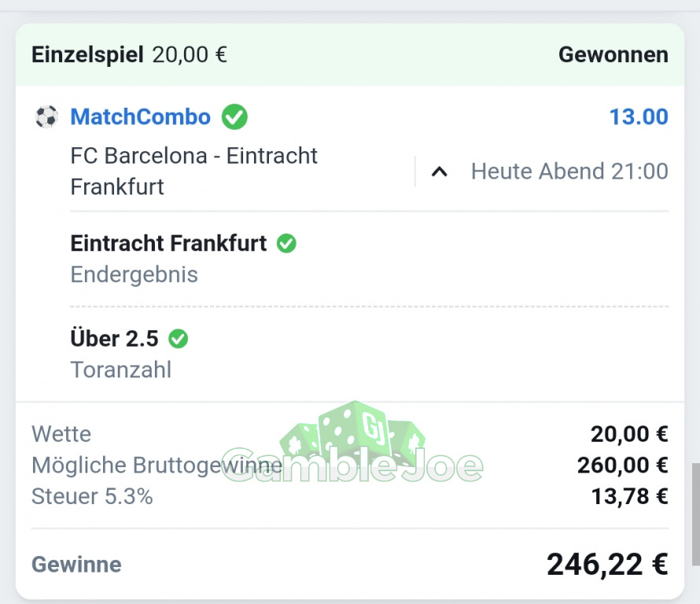The image size is (700, 604).
Task: Collapse the match details chevron
Action: click(440, 171)
